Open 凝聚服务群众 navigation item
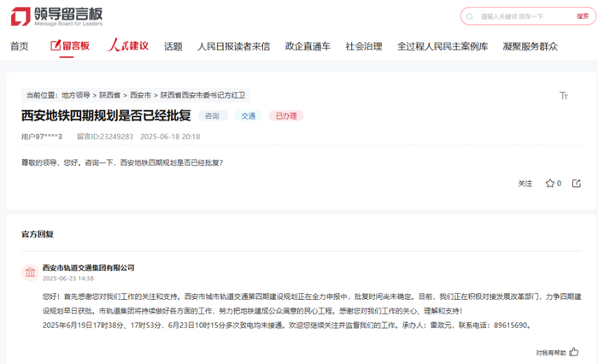Viewport: 598px width, 364px height. click(531, 46)
